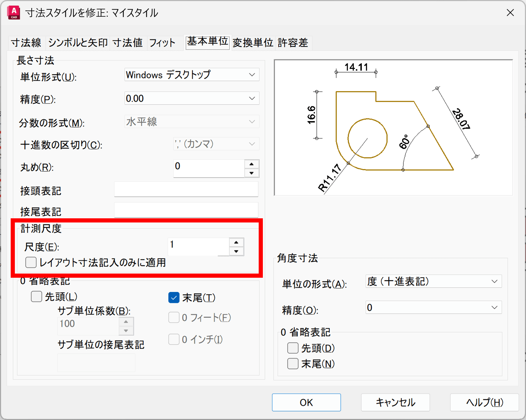Expand the 精度(P) precision dropdown
The image size is (526, 420).
click(x=192, y=99)
